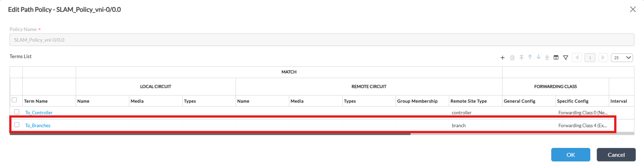
Task: Open the To_Controller term link
Action: tap(39, 113)
